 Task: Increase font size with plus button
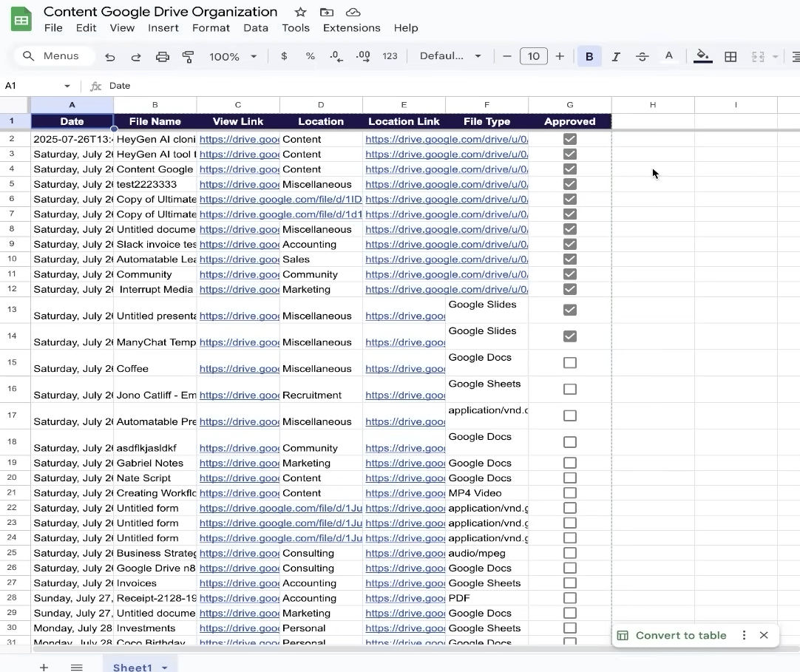tap(560, 56)
